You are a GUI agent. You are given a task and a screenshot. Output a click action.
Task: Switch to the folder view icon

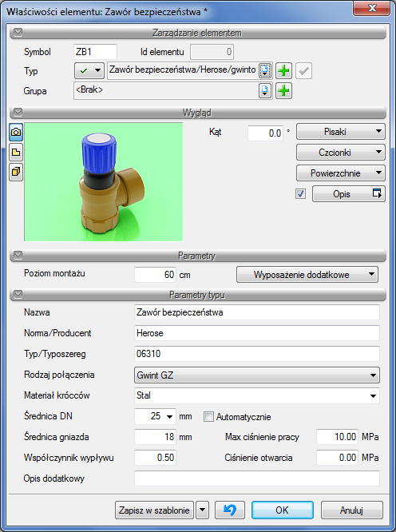(16, 152)
